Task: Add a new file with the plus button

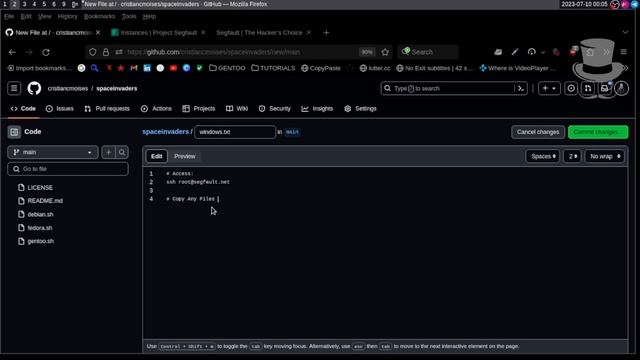Action: tap(108, 152)
